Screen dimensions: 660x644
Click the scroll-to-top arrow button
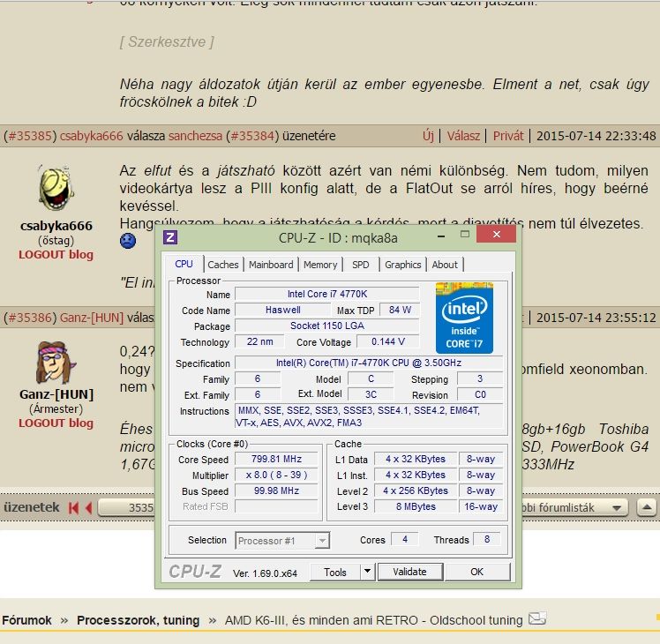[x=647, y=507]
